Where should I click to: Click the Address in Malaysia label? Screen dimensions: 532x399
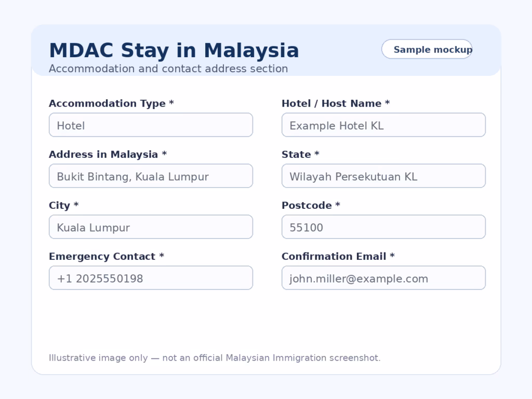[108, 154]
